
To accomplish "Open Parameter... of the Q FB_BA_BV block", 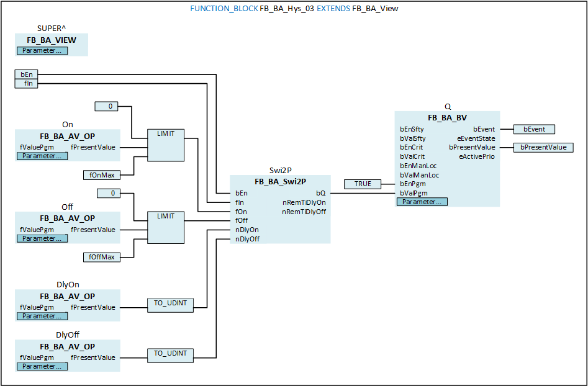I will [x=422, y=202].
